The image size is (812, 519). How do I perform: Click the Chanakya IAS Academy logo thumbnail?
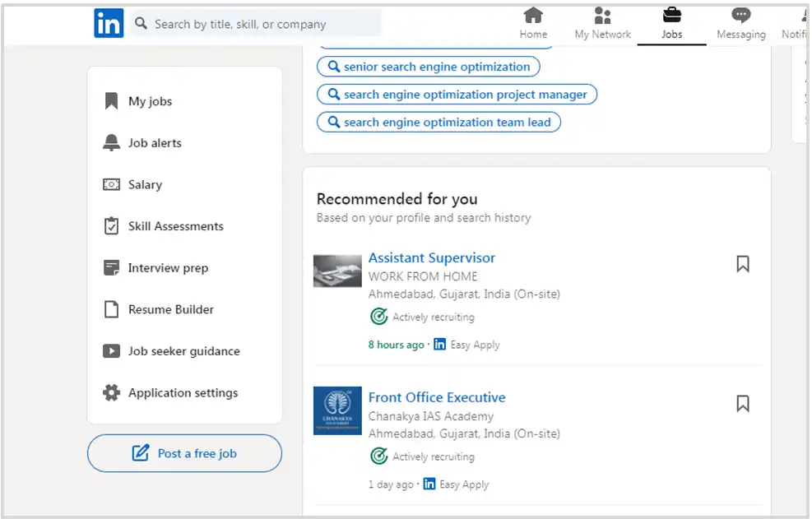pos(337,410)
